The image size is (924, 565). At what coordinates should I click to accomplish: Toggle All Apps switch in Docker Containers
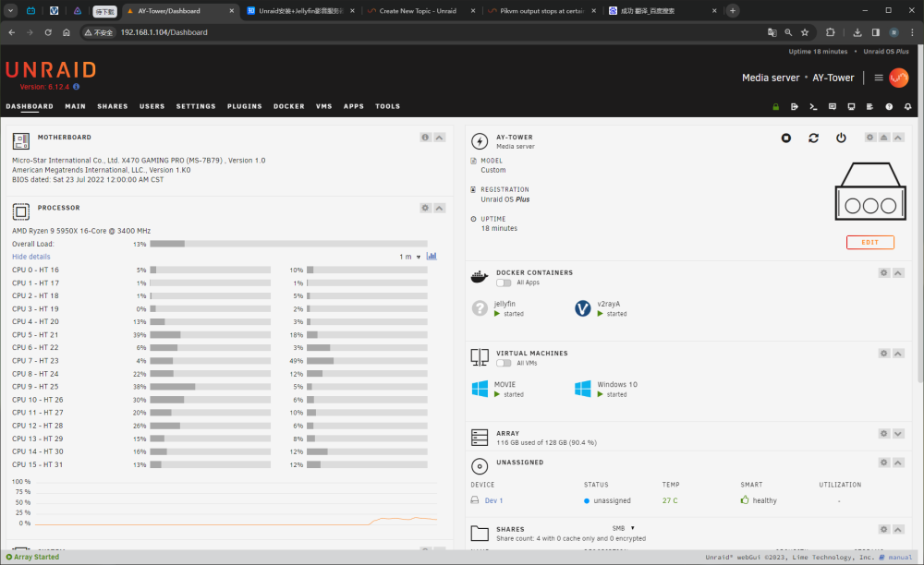coord(504,282)
